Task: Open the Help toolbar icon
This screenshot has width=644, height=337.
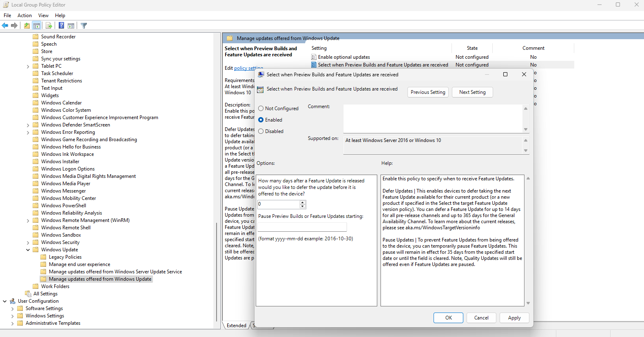Action: point(61,26)
